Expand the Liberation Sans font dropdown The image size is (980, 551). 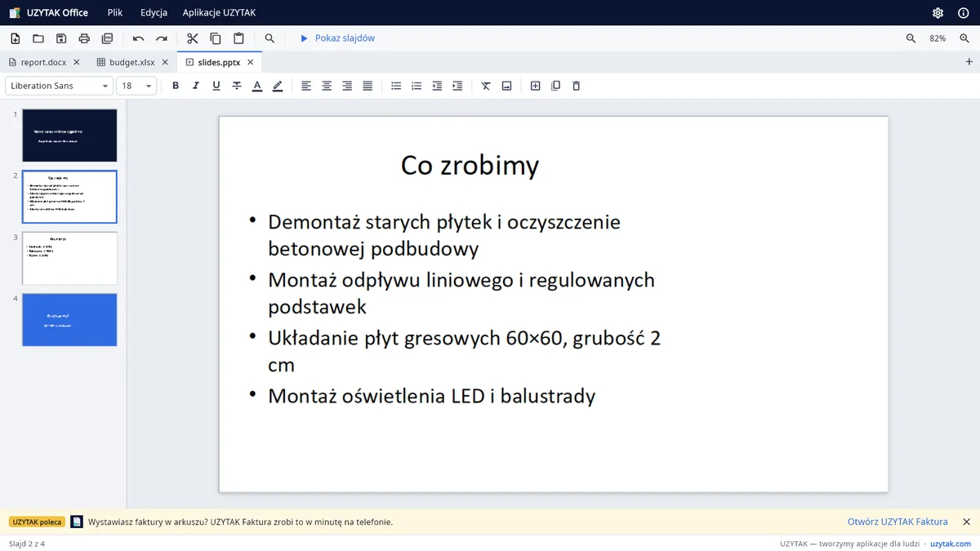pyautogui.click(x=59, y=86)
